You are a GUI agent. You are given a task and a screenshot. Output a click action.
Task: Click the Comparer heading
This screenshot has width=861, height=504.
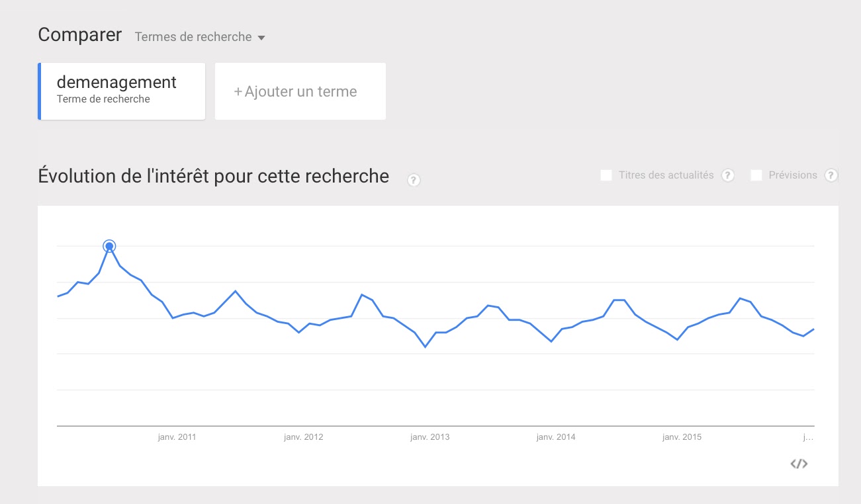(x=80, y=34)
